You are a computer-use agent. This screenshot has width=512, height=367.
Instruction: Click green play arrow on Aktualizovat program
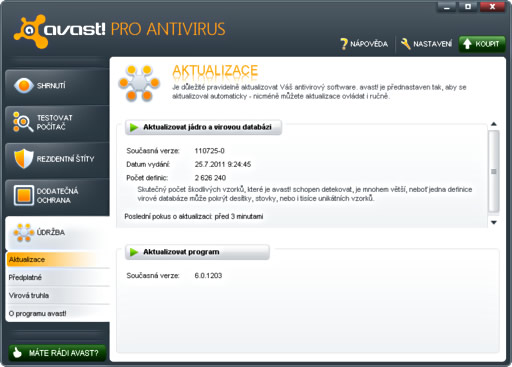click(134, 252)
